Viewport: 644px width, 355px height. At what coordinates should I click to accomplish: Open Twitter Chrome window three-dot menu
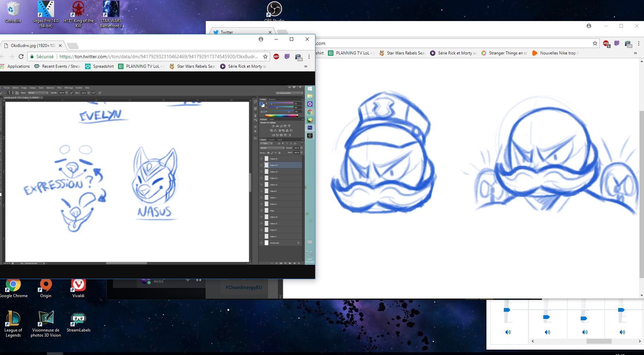tap(639, 43)
